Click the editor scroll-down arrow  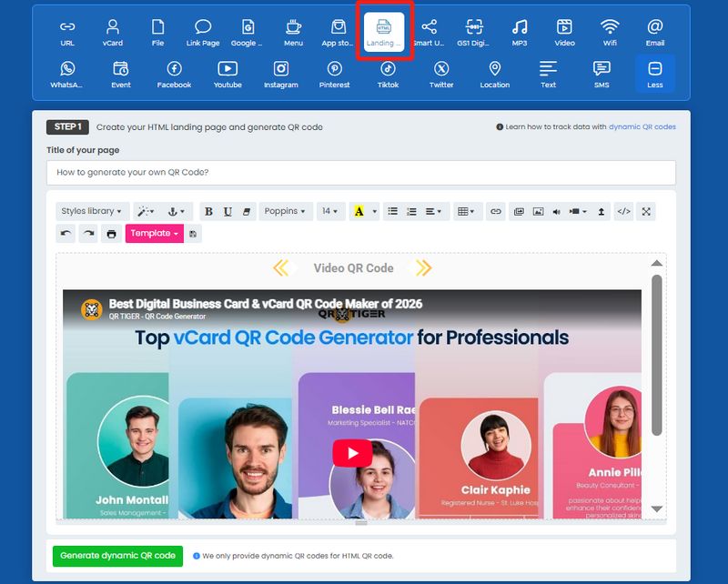point(656,509)
